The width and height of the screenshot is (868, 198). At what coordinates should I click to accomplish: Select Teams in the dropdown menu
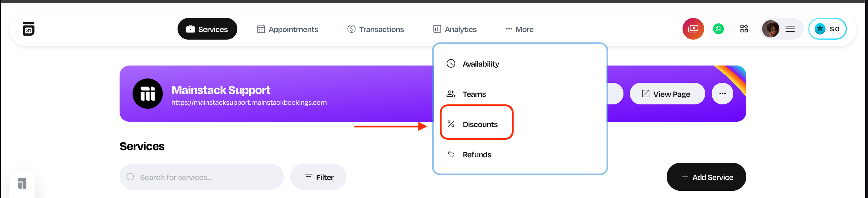[474, 94]
